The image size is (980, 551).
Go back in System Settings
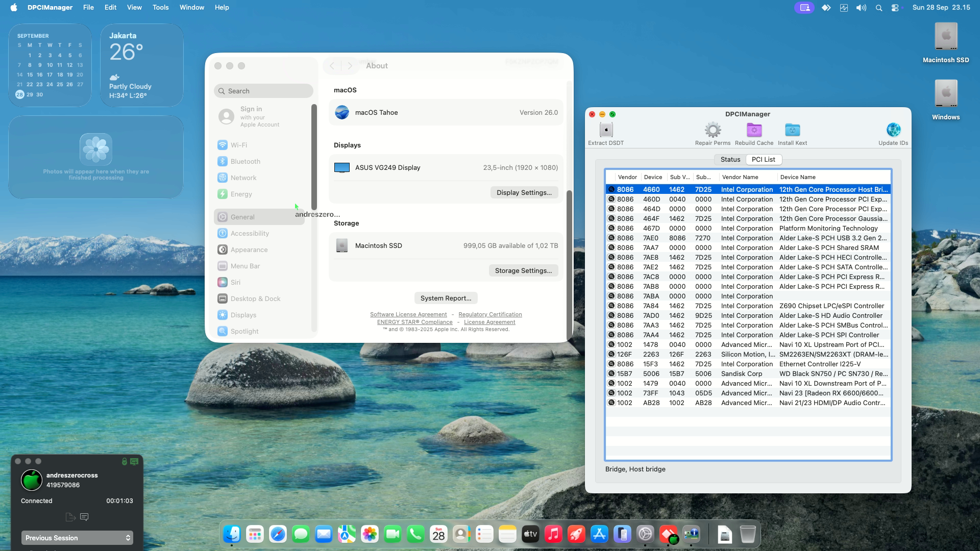point(332,66)
